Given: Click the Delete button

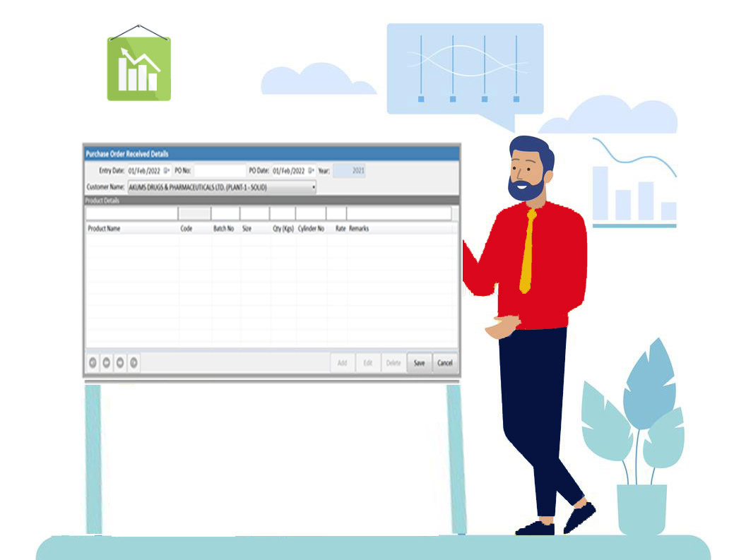Looking at the screenshot, I should 393,362.
